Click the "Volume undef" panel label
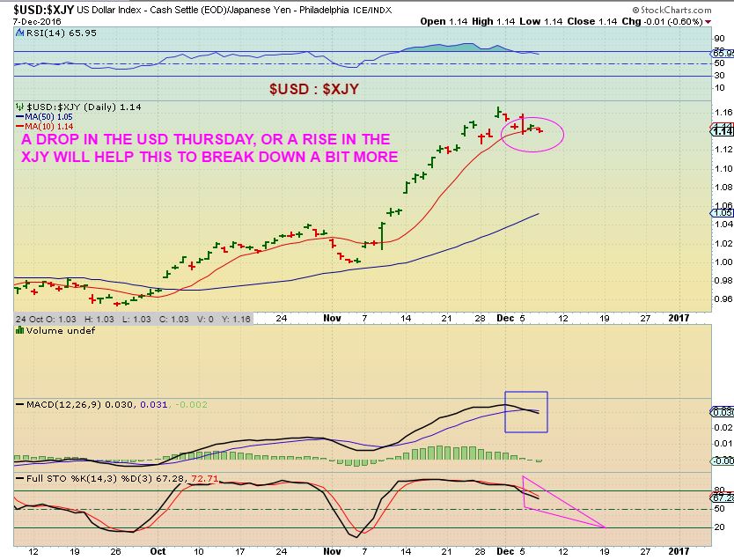Viewport: 734px width, 560px height. (61, 330)
